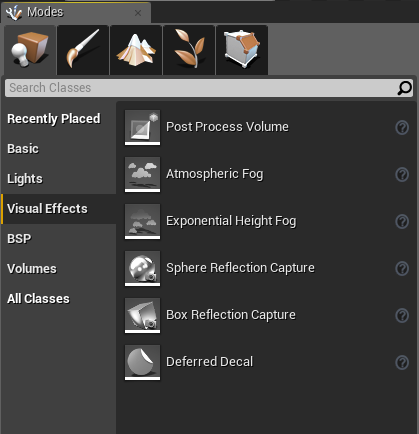Open help for Post Process Volume
The height and width of the screenshot is (434, 419).
click(402, 127)
